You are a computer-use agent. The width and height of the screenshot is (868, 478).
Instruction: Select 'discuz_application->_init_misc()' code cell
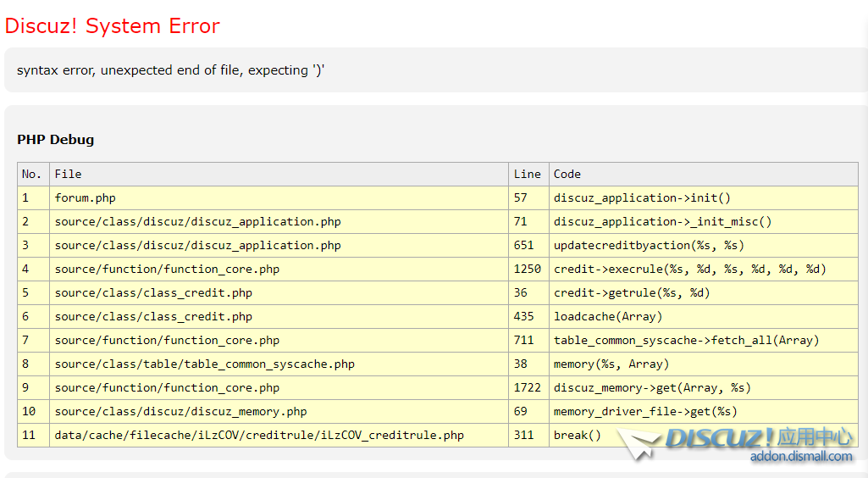704,221
